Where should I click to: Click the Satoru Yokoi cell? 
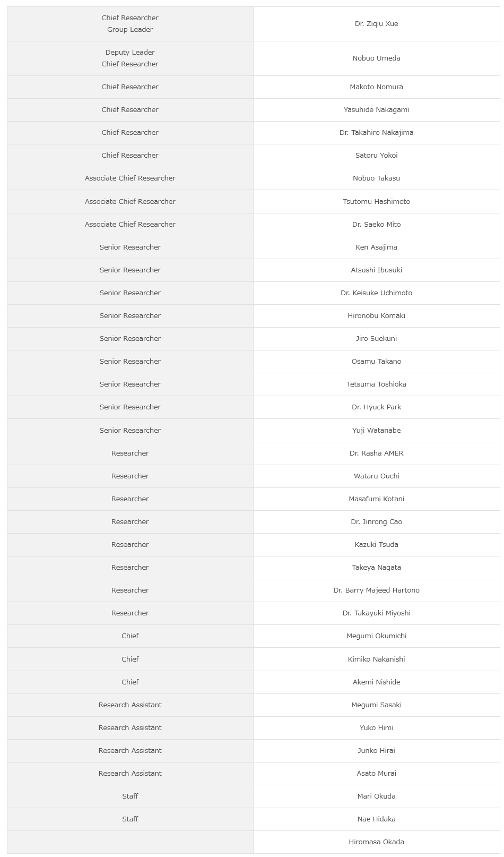[376, 156]
